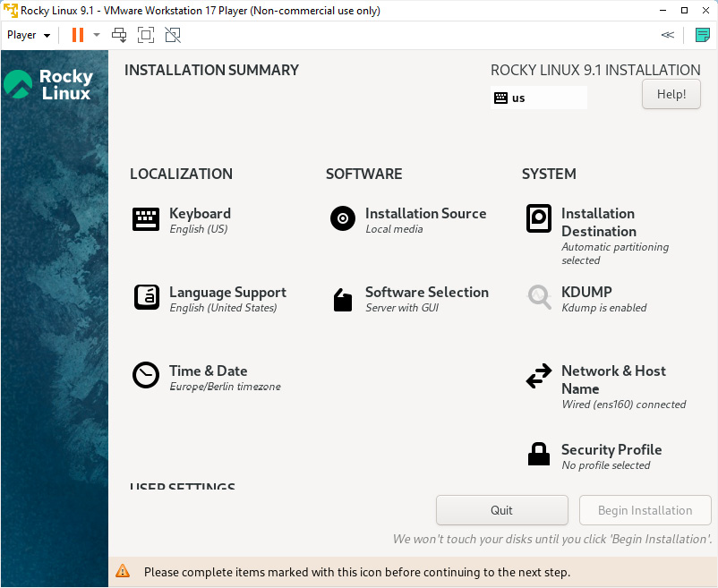Click the 'Kdump is enabled' text
The height and width of the screenshot is (588, 718).
[604, 308]
